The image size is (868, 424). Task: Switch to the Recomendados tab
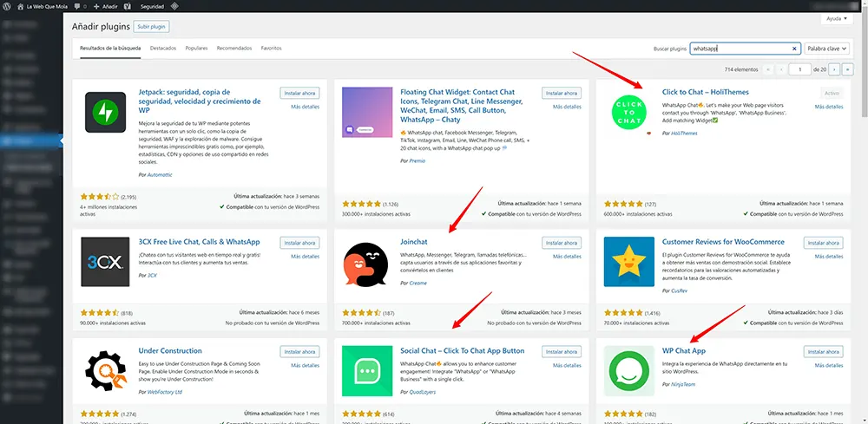click(234, 48)
